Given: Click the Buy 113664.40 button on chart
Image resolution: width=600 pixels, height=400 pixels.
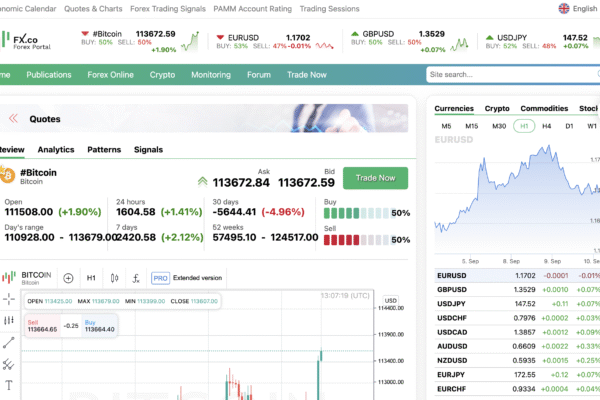Looking at the screenshot, I should [99, 326].
